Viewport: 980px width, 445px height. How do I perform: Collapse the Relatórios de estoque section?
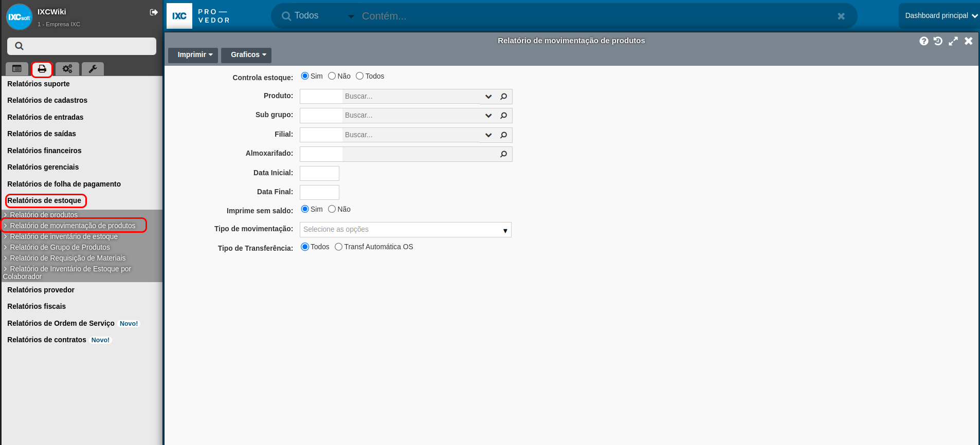pos(44,200)
